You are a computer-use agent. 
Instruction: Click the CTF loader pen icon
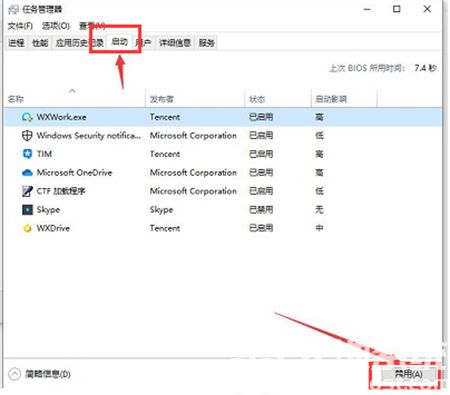[x=27, y=191]
